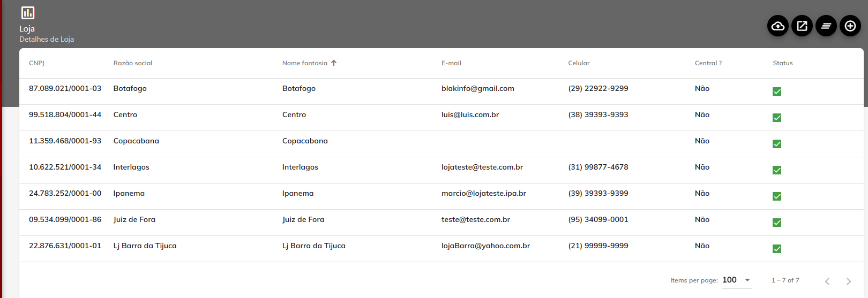Open the export external-link icon
The image size is (868, 298).
pyautogui.click(x=802, y=26)
